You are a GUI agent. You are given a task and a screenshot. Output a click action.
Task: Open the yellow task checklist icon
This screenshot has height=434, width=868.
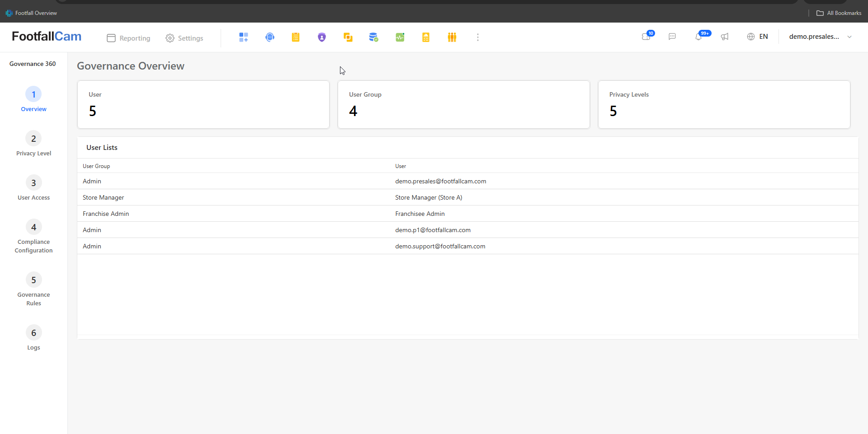coord(426,37)
